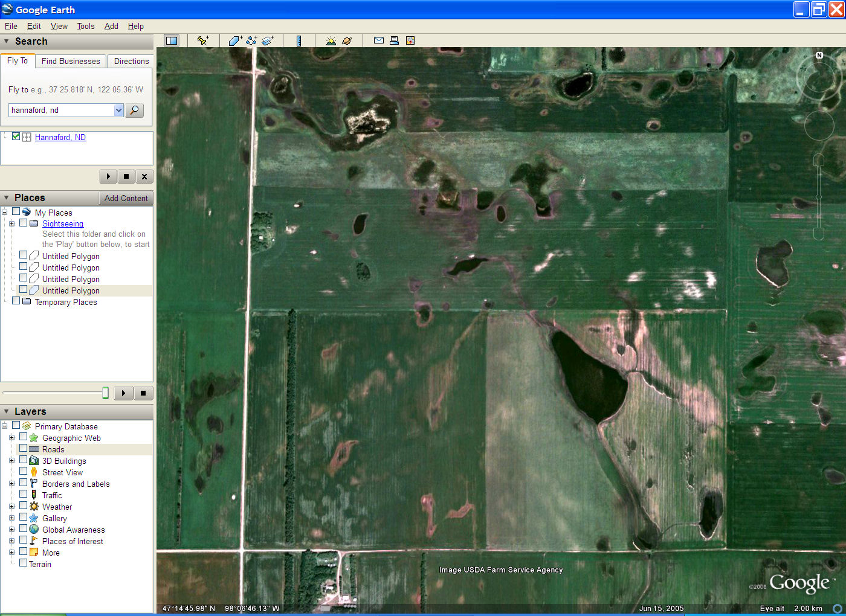Click the Geographic Web layer icon
This screenshot has height=616, width=846.
click(x=34, y=438)
